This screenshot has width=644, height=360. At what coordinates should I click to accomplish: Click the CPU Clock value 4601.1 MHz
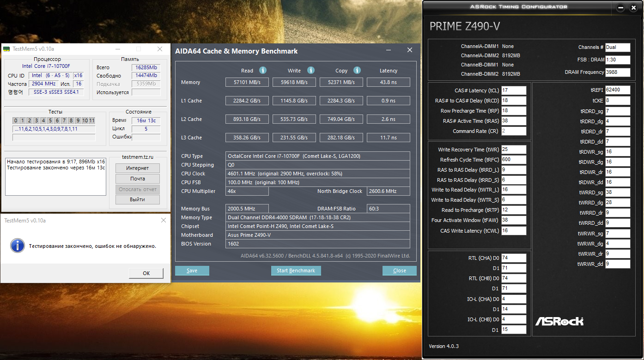click(x=318, y=174)
